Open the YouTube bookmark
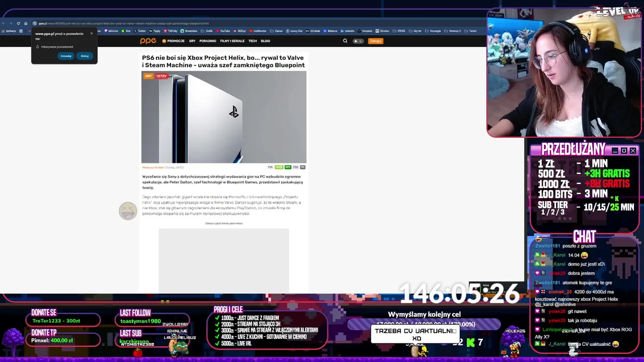 tap(223, 31)
